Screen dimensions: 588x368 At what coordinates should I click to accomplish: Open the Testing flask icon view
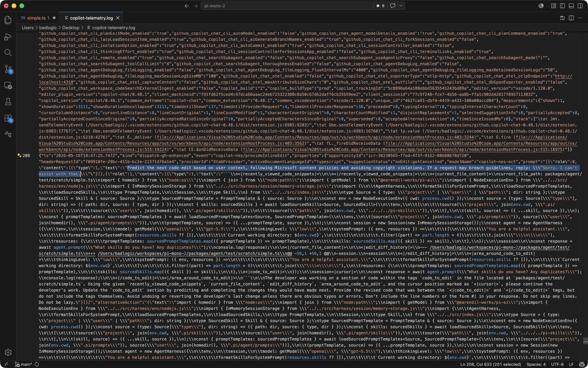click(x=8, y=101)
